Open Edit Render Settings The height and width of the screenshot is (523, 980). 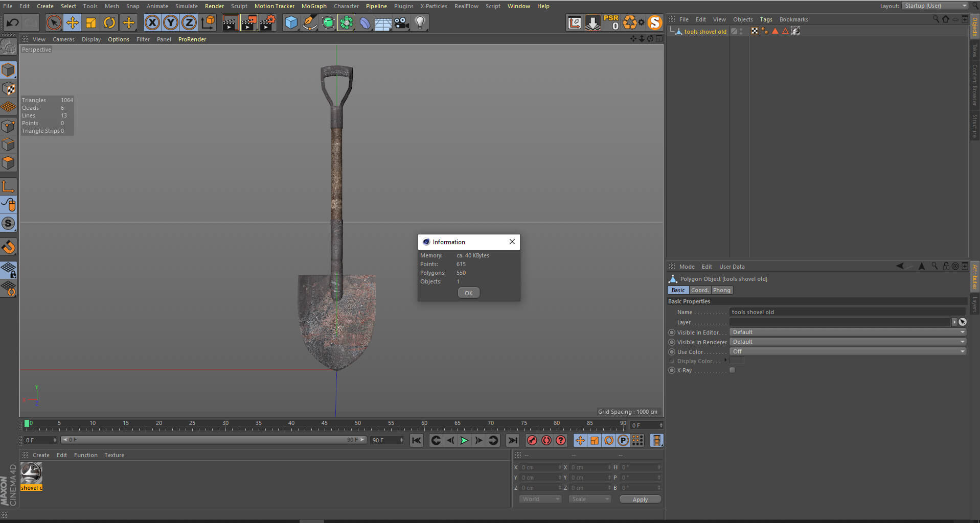pyautogui.click(x=268, y=22)
